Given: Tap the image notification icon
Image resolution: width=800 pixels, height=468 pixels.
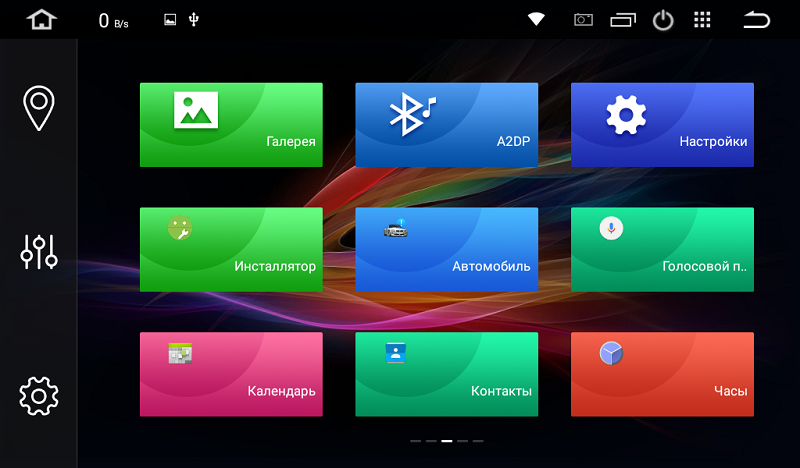Looking at the screenshot, I should [170, 20].
